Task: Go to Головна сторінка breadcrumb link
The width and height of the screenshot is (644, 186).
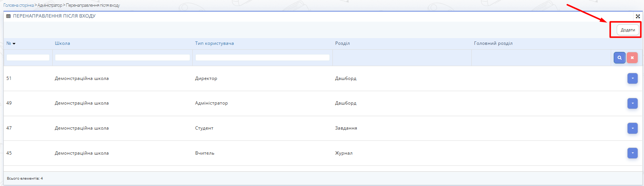Action: tap(18, 5)
